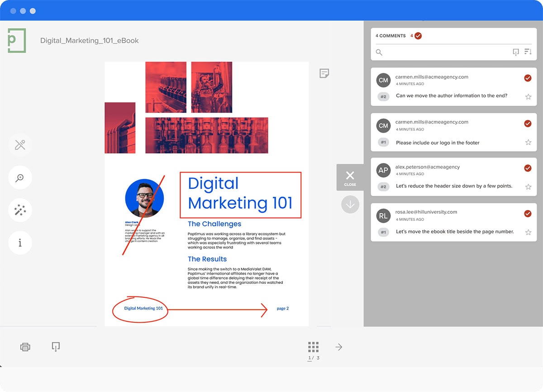This screenshot has width=543, height=392.
Task: Expand the down chevron below Close
Action: click(350, 204)
